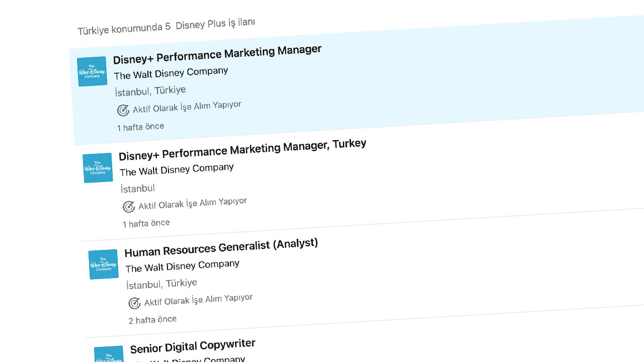The image size is (644, 362).
Task: Click Walt Disney logo beside Senior Digital Copywriter
Action: [x=109, y=354]
